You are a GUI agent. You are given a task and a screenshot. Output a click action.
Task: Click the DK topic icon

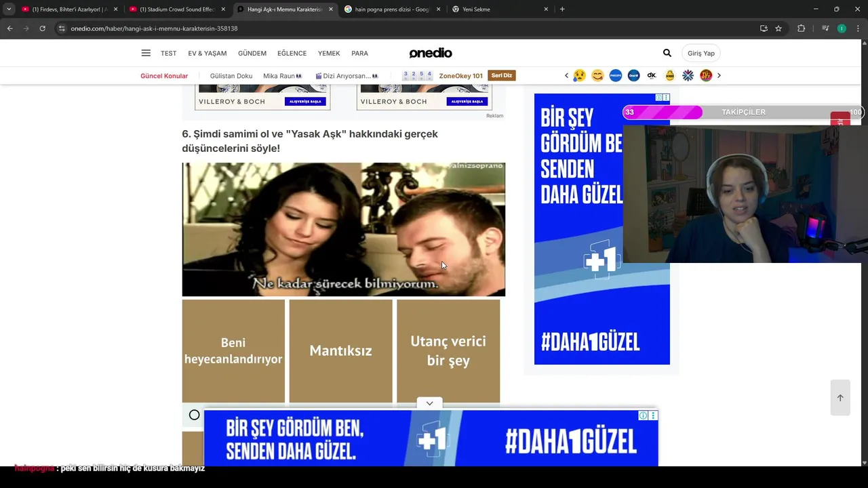coord(652,75)
